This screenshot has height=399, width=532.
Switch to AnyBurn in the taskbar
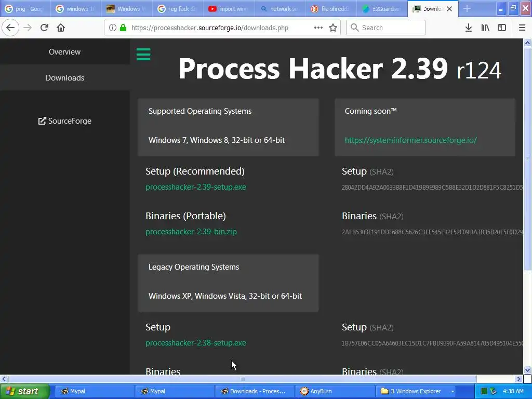(x=335, y=391)
